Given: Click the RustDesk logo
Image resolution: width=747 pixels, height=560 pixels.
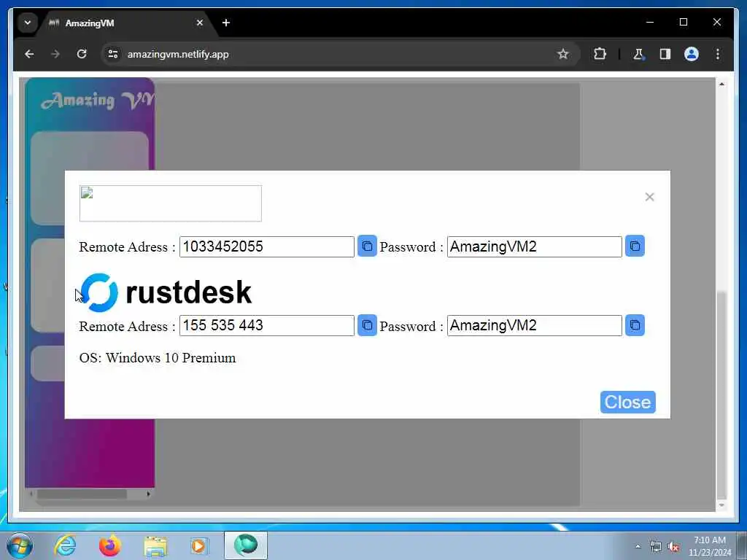Looking at the screenshot, I should (x=166, y=292).
